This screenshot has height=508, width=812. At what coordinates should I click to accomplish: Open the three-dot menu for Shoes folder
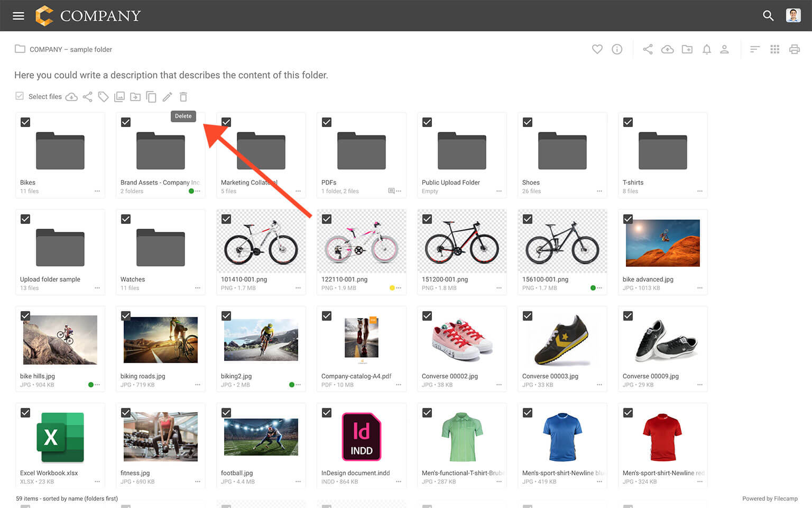click(599, 191)
